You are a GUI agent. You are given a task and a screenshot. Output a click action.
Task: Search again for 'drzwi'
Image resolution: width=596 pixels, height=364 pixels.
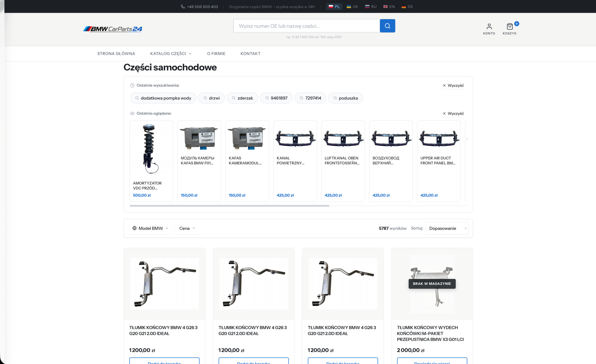211,98
